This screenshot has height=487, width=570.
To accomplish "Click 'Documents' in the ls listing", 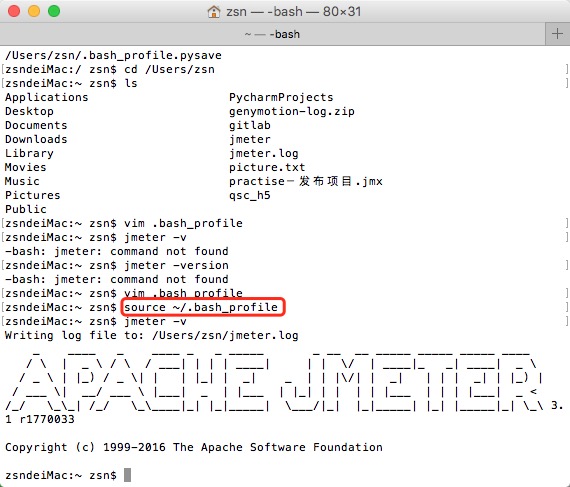I will [x=36, y=125].
